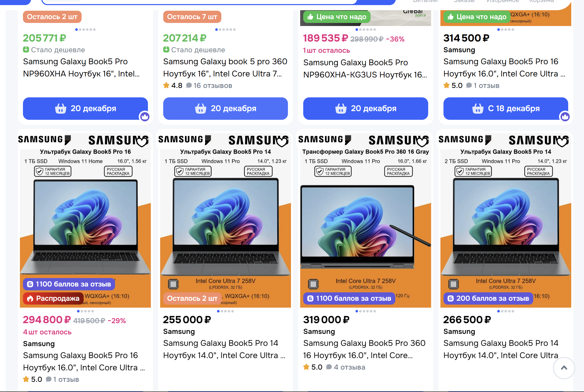This screenshot has height=392, width=584.
Task: Click '200 баллов за отзыв' badge
Action: (488, 298)
